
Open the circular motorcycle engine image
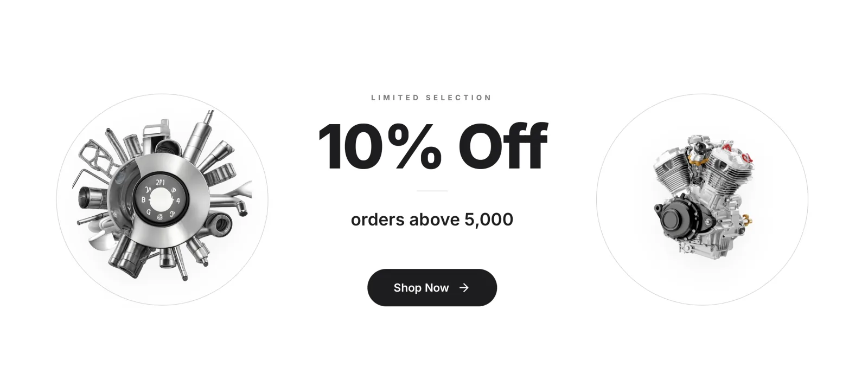coord(702,199)
